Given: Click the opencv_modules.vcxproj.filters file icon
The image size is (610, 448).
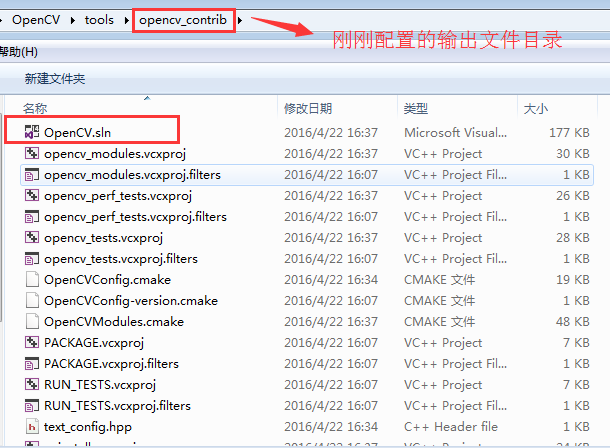Looking at the screenshot, I should point(32,174).
